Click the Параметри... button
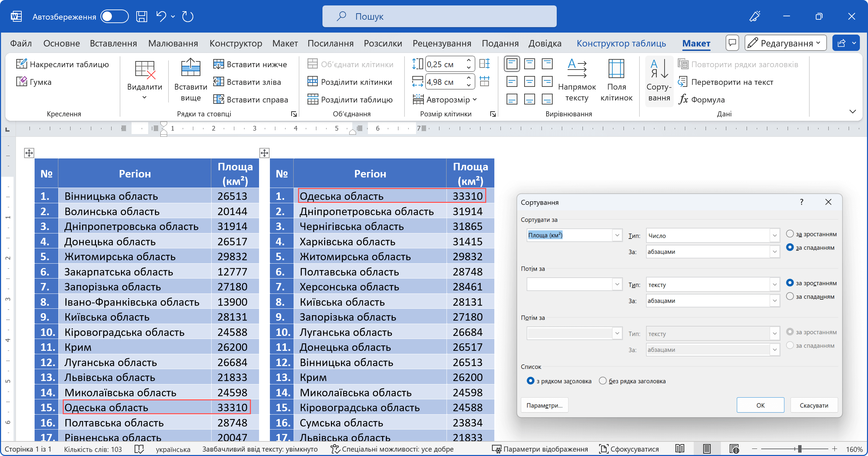The width and height of the screenshot is (868, 456). pos(544,405)
